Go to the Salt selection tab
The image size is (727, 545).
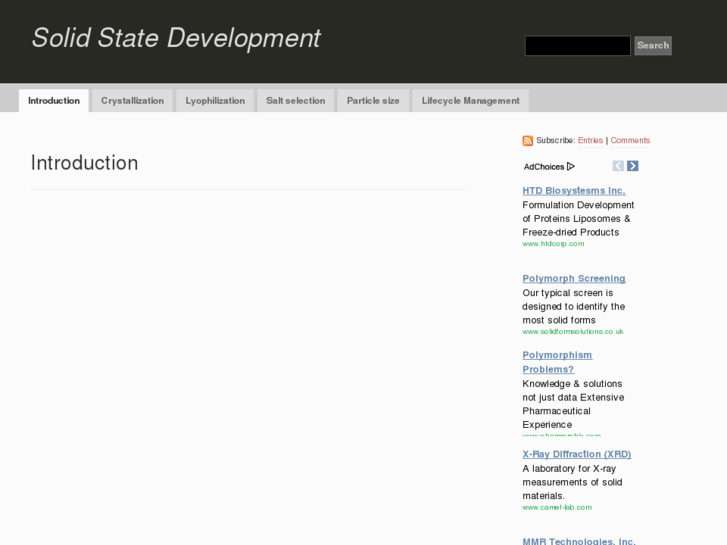tap(295, 101)
